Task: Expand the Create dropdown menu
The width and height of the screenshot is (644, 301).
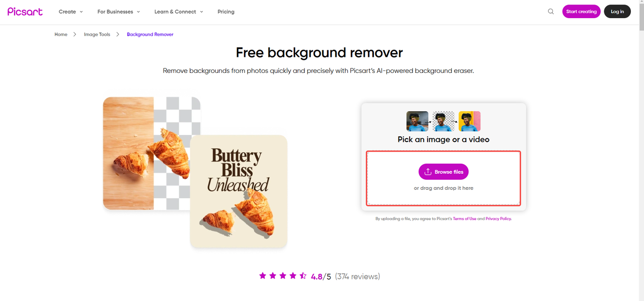Action: (x=71, y=12)
